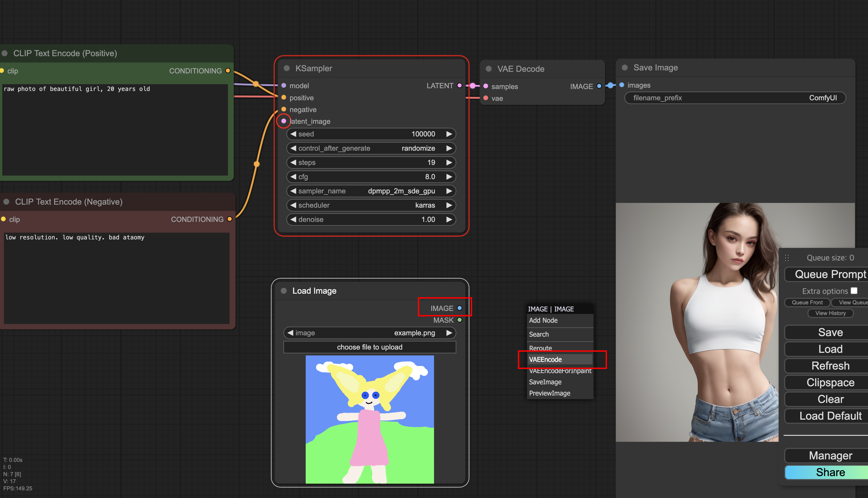Choose PreviewImage in the context menu
This screenshot has height=498, width=868.
pyautogui.click(x=550, y=393)
